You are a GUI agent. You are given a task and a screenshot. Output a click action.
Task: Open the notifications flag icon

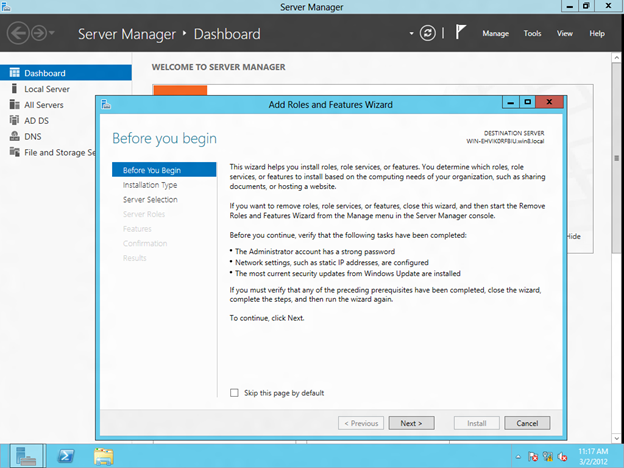click(x=460, y=33)
